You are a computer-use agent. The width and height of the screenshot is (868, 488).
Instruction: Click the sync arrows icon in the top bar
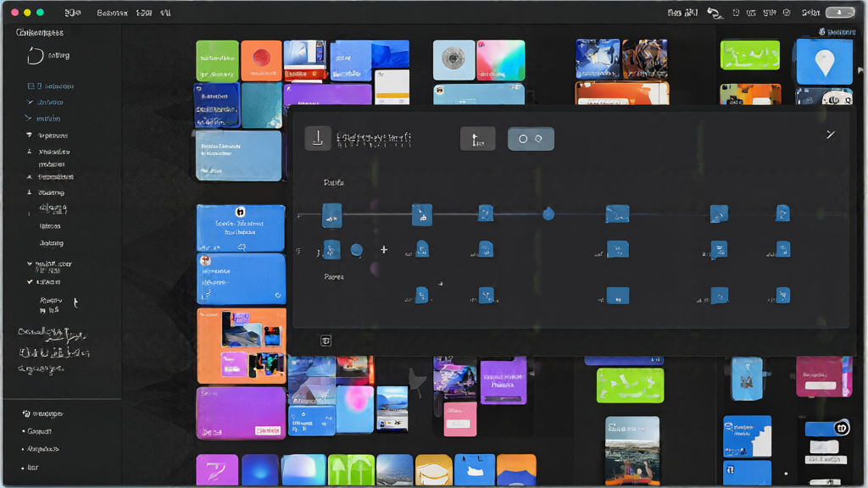click(715, 13)
